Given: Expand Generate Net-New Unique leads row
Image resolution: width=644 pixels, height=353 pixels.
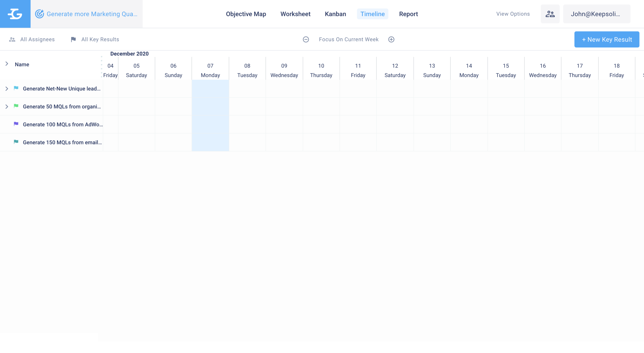Looking at the screenshot, I should [x=7, y=89].
